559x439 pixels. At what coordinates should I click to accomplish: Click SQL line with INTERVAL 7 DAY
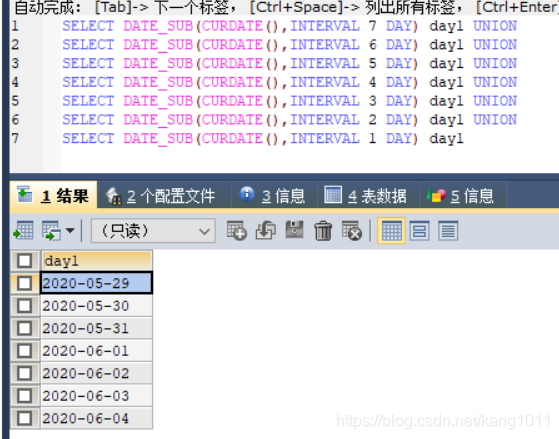point(289,26)
